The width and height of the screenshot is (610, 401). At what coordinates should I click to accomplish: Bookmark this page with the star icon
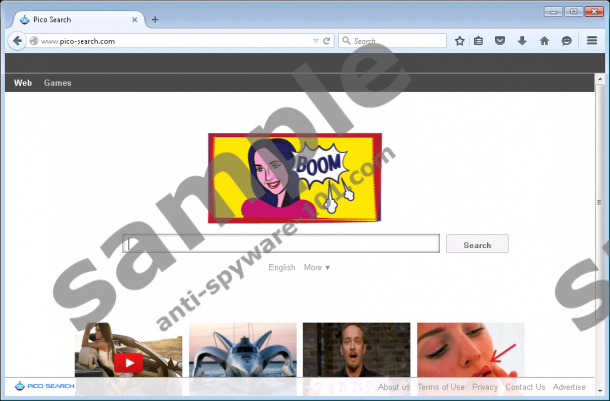(459, 41)
